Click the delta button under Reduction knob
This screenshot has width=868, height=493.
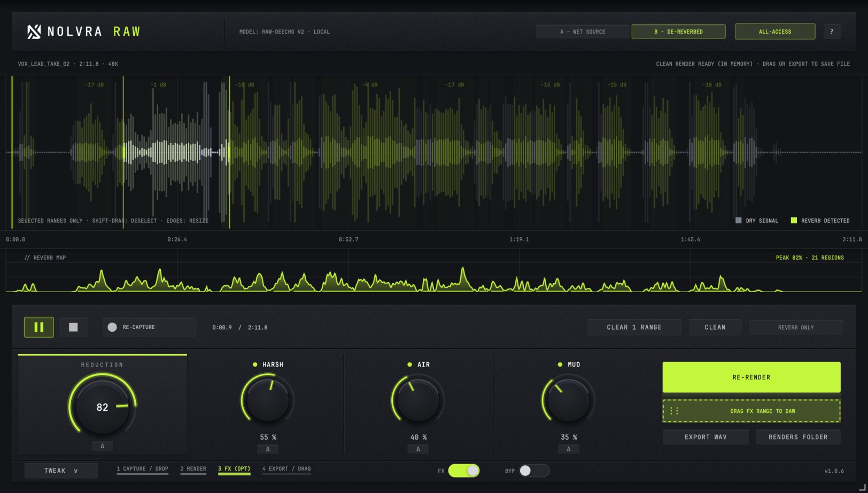click(x=103, y=446)
